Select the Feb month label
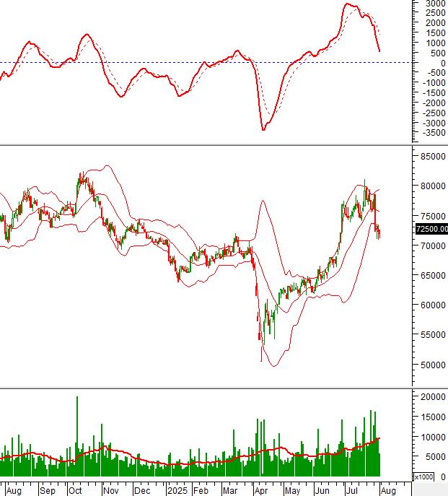Image resolution: width=448 pixels, height=496 pixels. [201, 491]
